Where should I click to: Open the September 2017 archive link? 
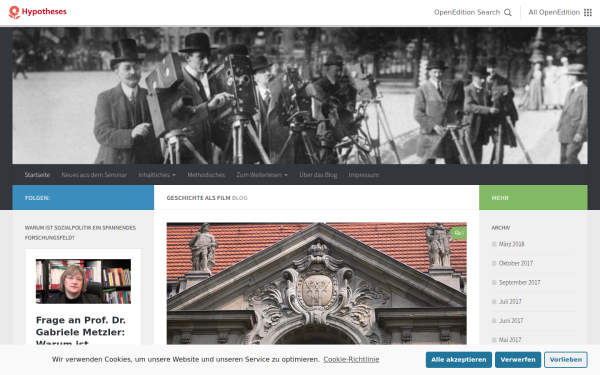point(519,282)
